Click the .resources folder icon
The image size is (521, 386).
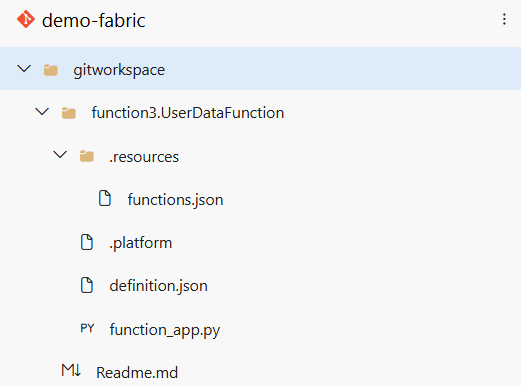point(87,156)
